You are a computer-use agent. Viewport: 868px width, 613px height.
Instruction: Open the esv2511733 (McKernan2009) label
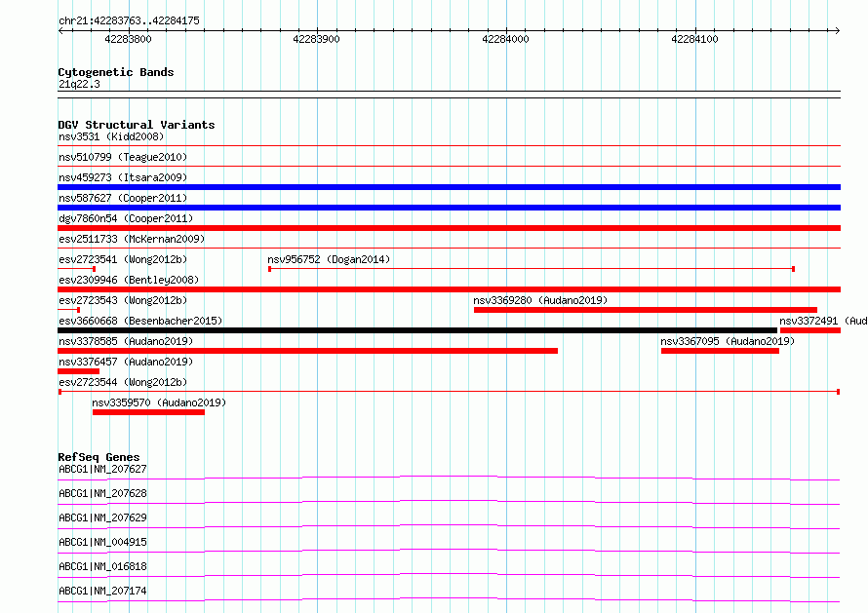click(132, 239)
